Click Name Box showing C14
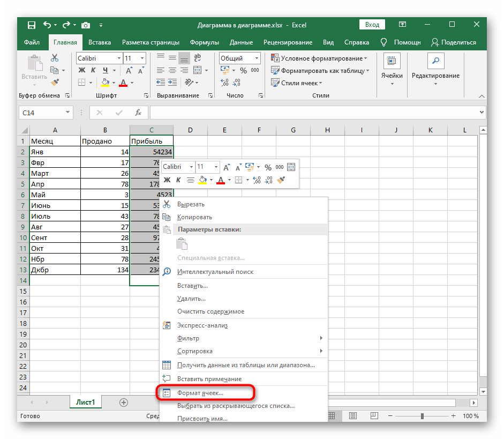 point(46,113)
